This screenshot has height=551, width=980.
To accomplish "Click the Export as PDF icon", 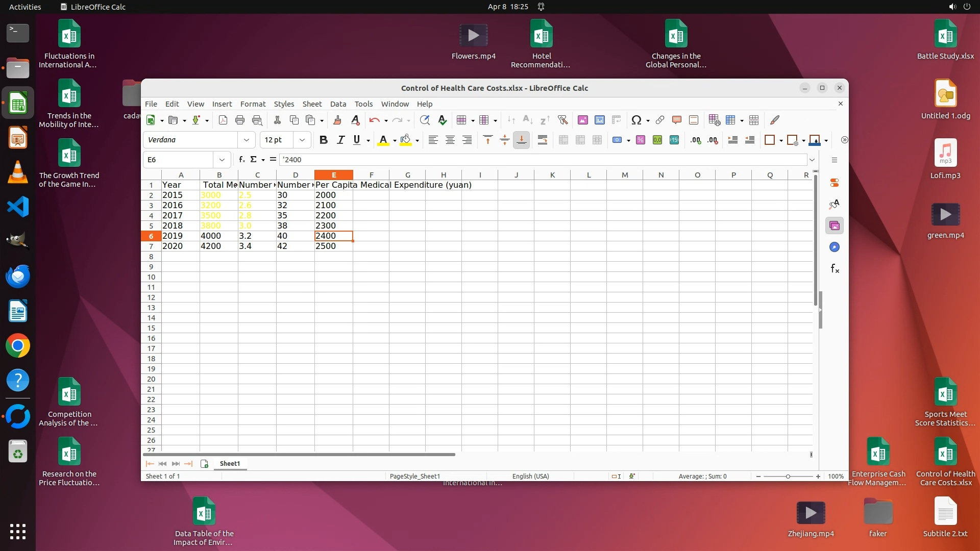I will 223,120.
